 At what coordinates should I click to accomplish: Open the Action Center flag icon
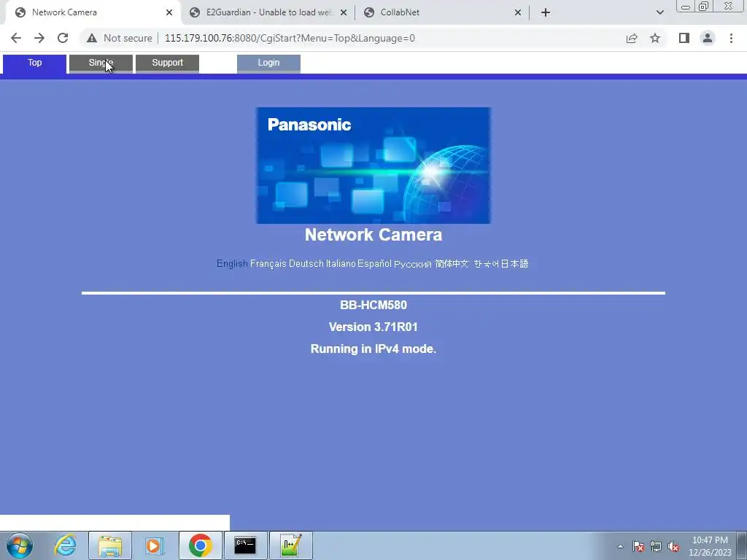point(638,546)
